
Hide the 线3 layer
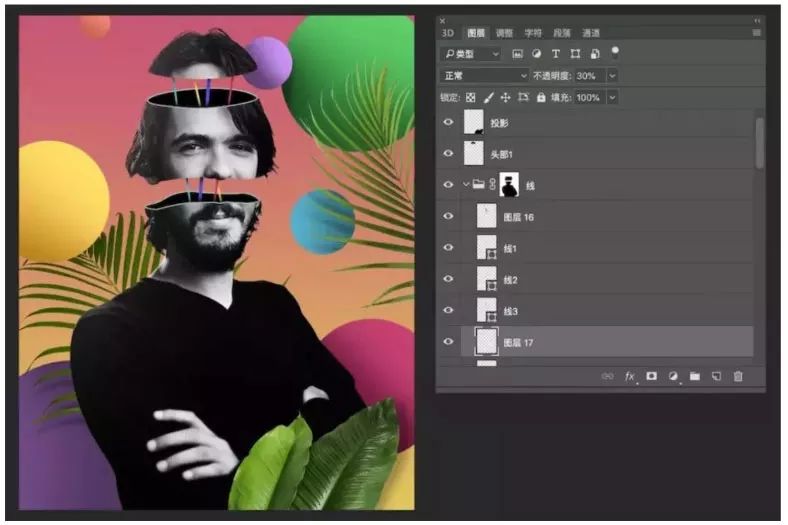[x=448, y=310]
